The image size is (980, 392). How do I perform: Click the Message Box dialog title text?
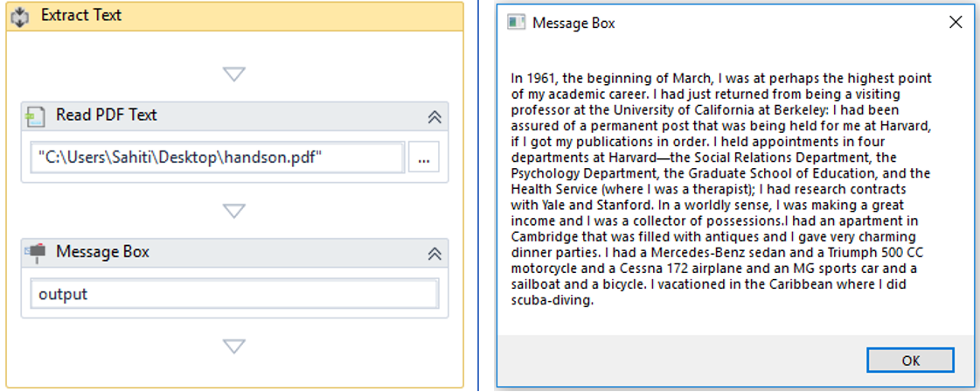pos(573,24)
